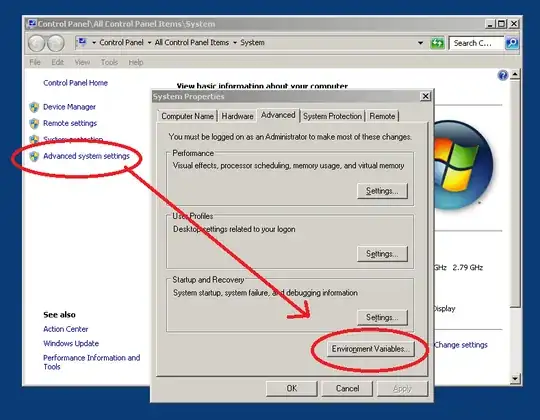The height and width of the screenshot is (420, 540).
Task: Open the address bar history dropdown arrow
Action: (420, 43)
